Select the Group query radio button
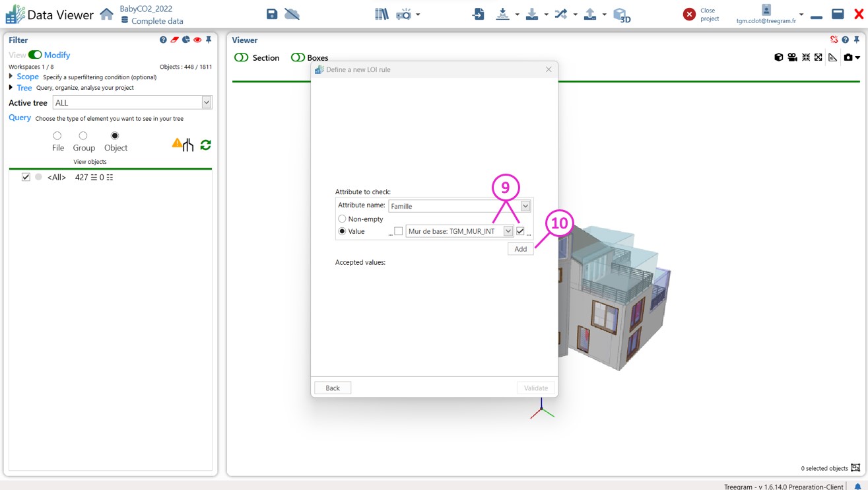 [x=83, y=136]
